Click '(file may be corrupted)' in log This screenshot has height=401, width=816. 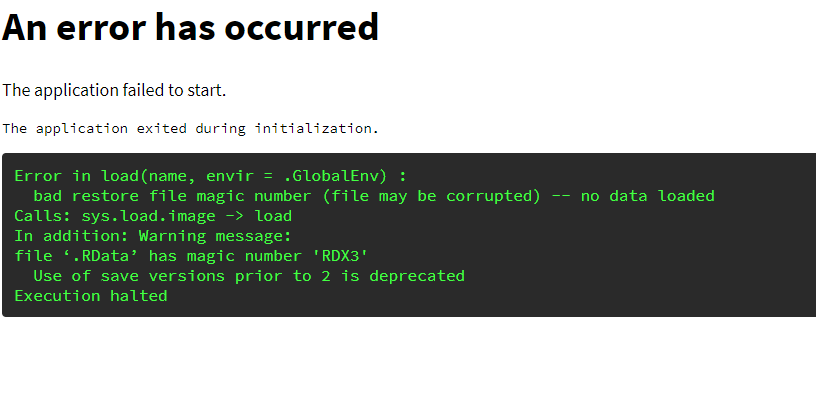[431, 196]
